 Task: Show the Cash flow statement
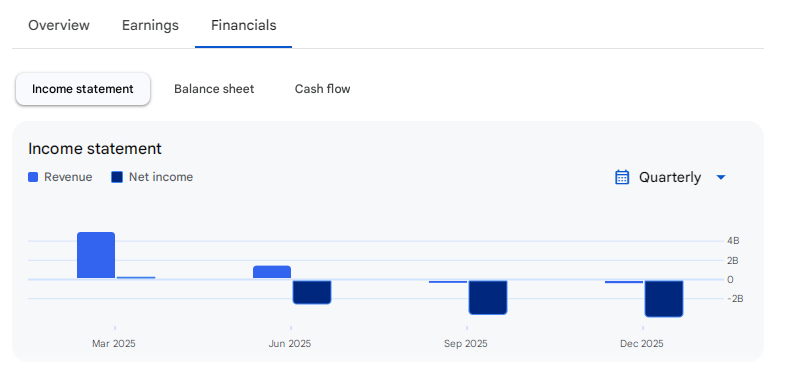[322, 89]
